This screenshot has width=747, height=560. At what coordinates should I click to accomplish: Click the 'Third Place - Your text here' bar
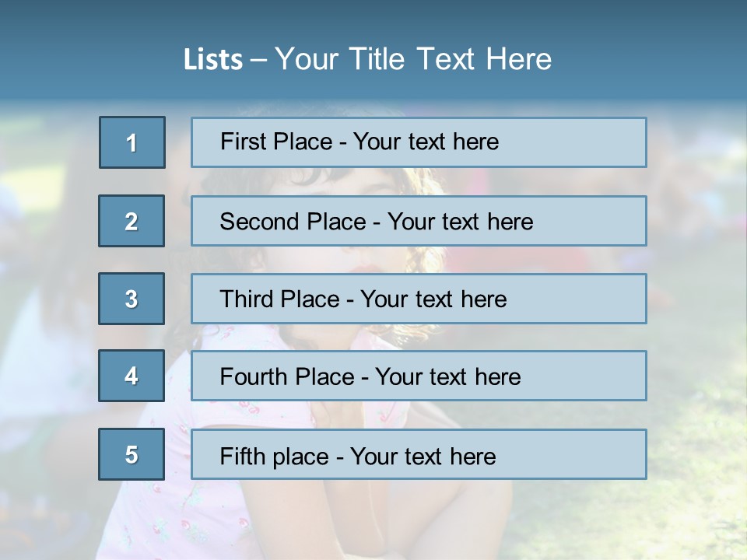(x=419, y=299)
